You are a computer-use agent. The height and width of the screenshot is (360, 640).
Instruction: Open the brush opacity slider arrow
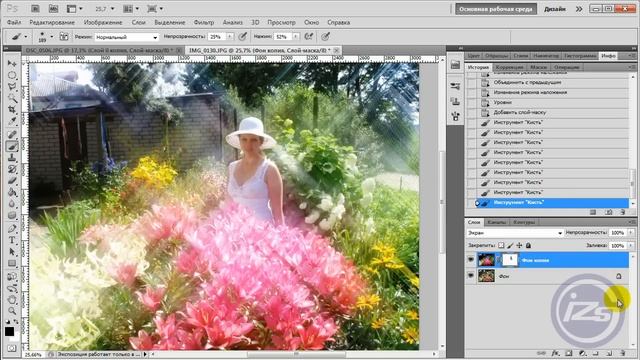tap(230, 37)
